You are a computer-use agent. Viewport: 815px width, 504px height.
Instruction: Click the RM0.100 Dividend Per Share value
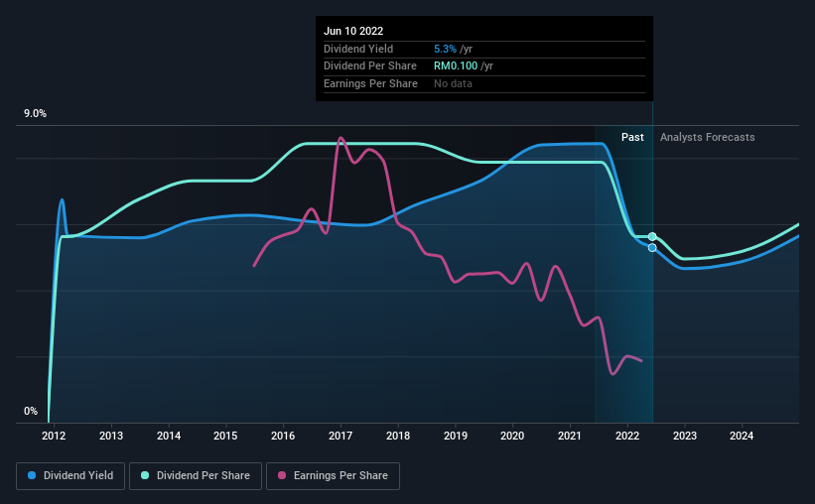(456, 66)
